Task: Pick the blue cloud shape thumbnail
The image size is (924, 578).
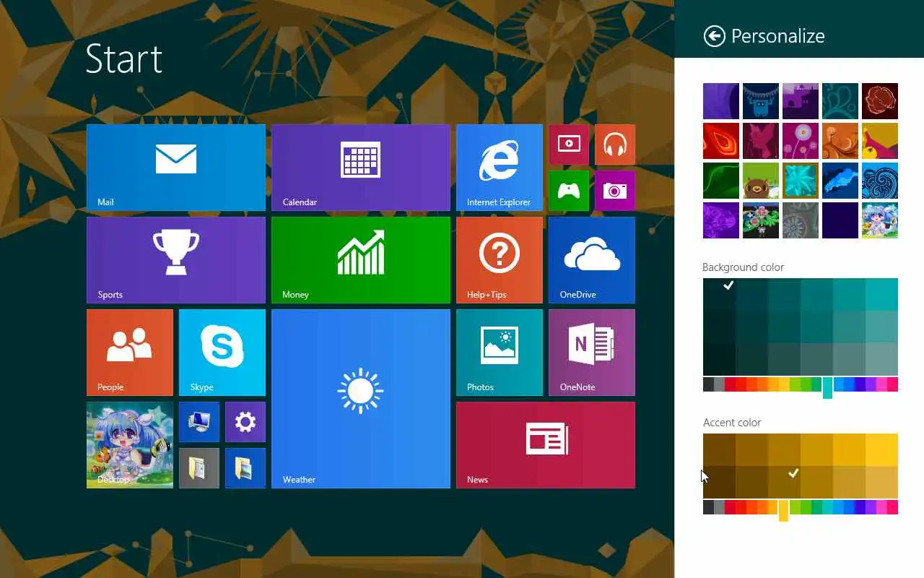Action: click(x=840, y=181)
